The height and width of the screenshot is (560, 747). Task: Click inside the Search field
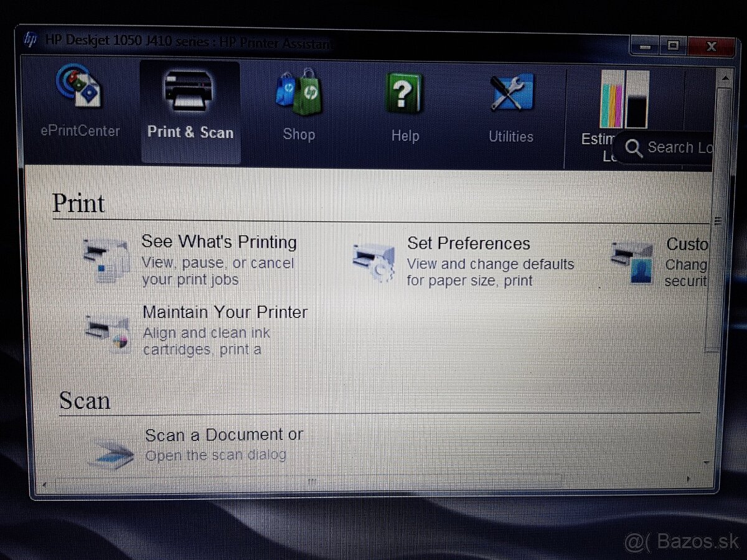tap(679, 148)
